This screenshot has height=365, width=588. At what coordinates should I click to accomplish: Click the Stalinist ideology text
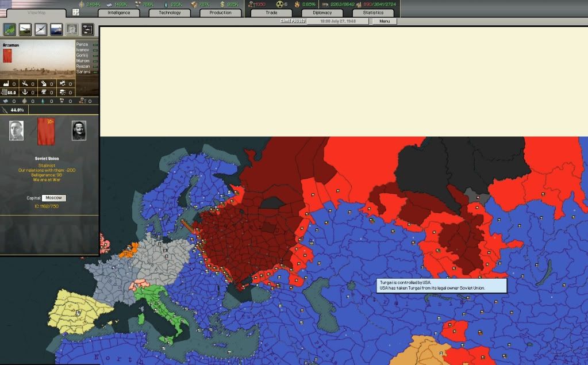[x=47, y=166]
